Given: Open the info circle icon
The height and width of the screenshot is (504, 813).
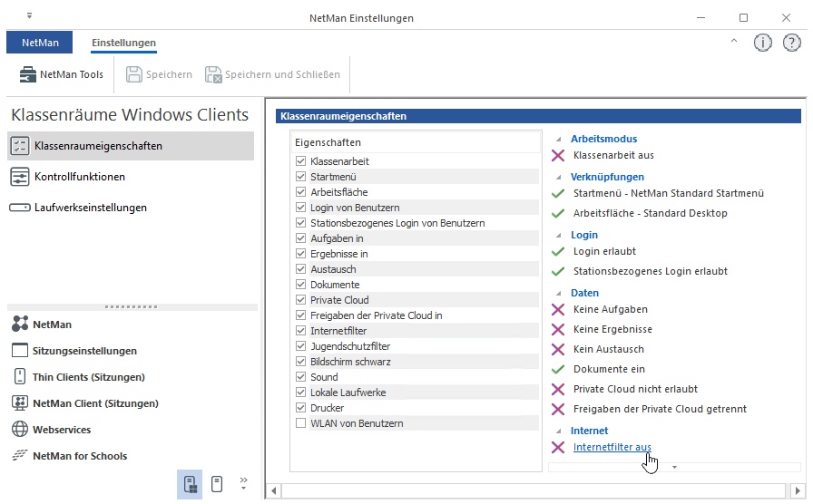Looking at the screenshot, I should click(763, 43).
